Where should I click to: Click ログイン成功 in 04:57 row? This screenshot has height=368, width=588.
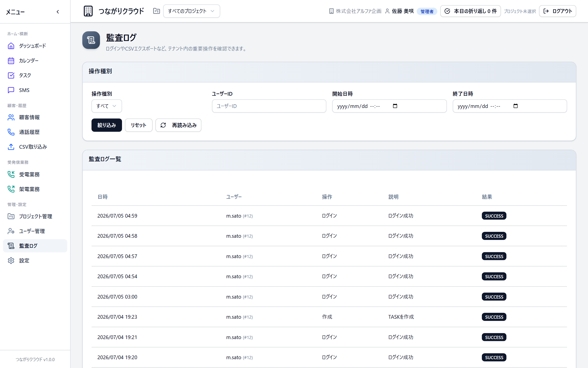tap(401, 256)
